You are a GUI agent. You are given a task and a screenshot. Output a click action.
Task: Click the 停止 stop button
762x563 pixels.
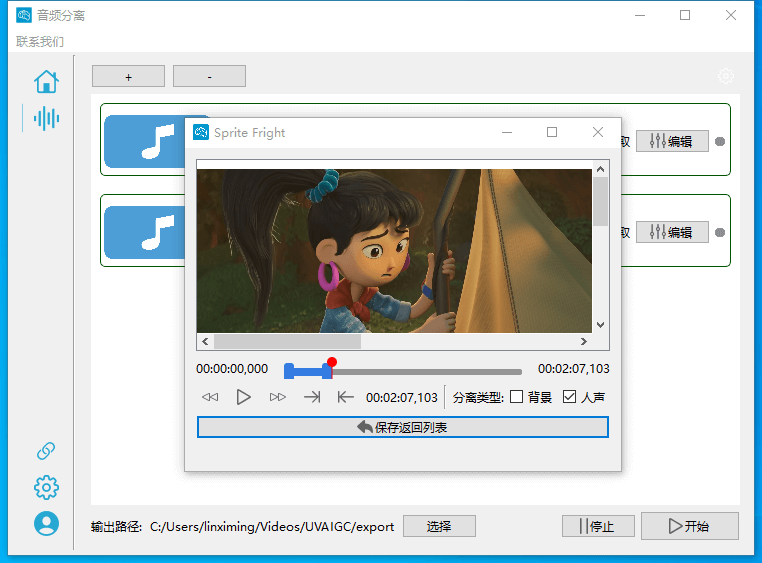click(598, 526)
